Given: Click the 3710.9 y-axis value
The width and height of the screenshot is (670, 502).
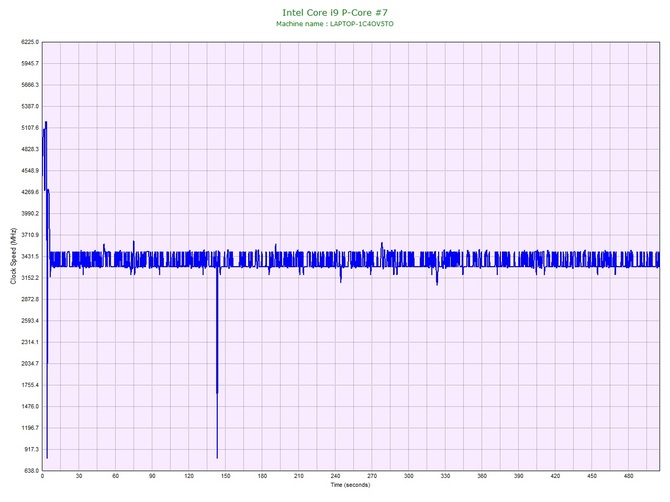Looking at the screenshot, I should [30, 235].
